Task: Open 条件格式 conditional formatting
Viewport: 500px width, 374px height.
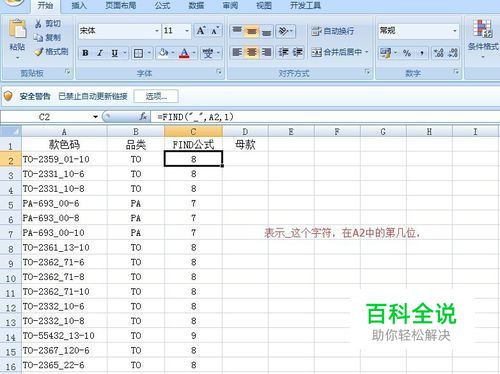Action: 483,38
